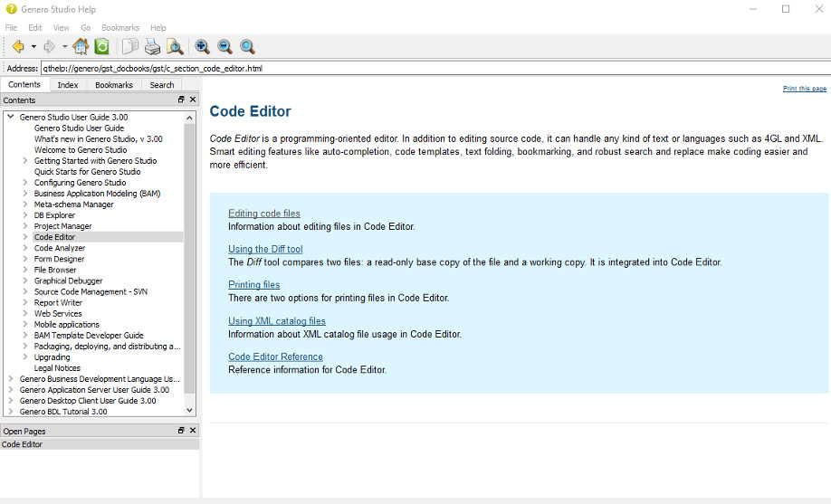Collapse Genero Studio User Guide 3.00 node
This screenshot has width=831, height=504.
11,117
